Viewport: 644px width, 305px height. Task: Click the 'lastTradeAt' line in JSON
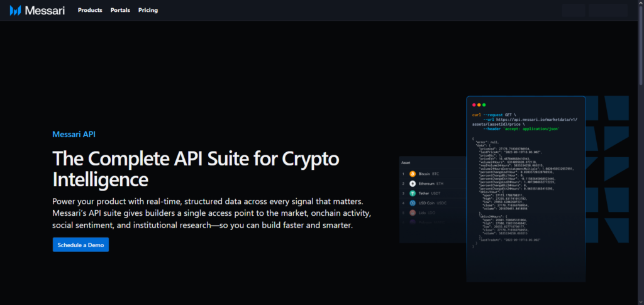(x=509, y=240)
